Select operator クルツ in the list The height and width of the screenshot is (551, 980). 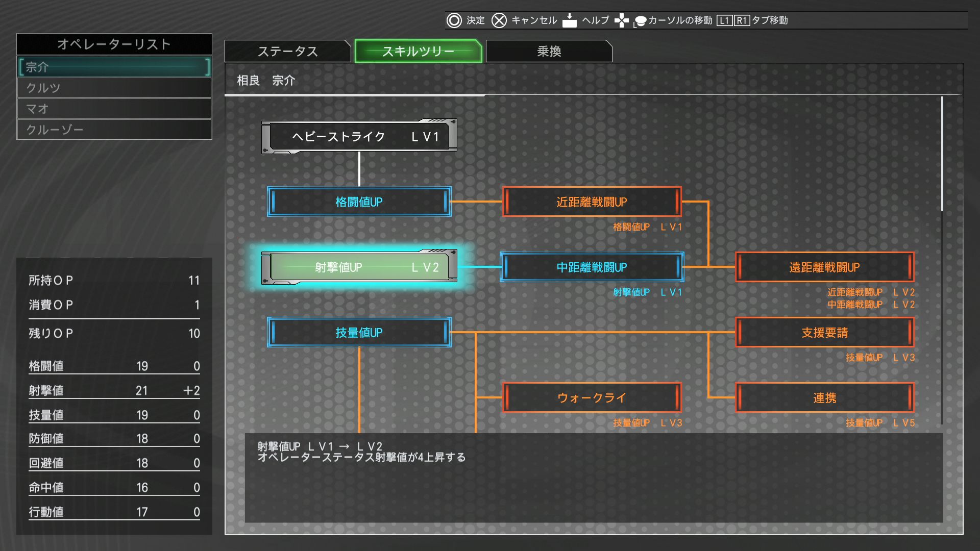click(114, 88)
